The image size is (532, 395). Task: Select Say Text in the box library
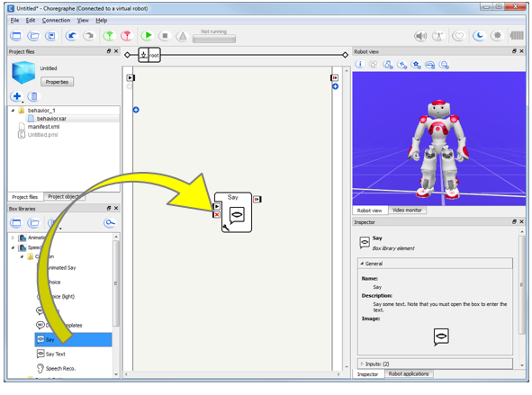(55, 354)
